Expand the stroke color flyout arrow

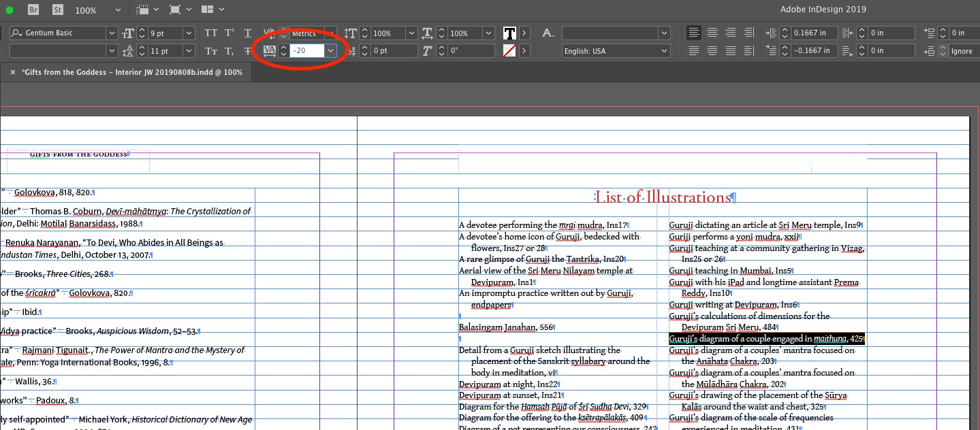click(524, 50)
